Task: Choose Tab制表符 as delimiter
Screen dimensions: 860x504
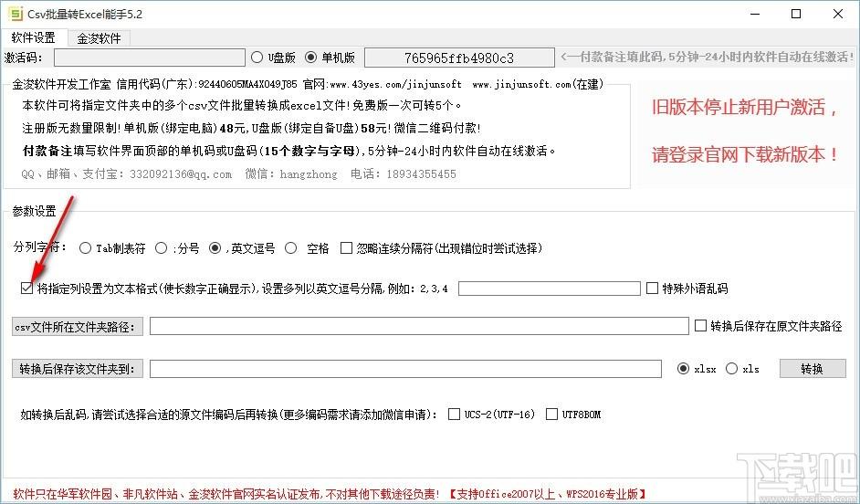Action: pyautogui.click(x=86, y=247)
